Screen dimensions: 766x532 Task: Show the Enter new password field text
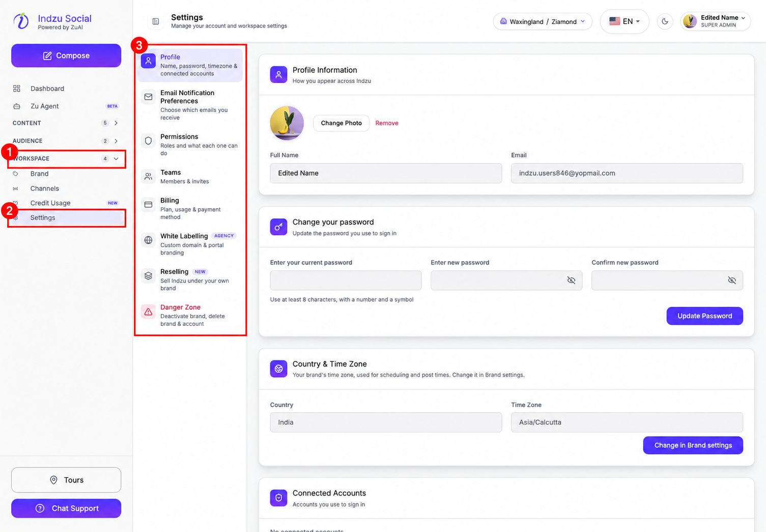coord(571,281)
